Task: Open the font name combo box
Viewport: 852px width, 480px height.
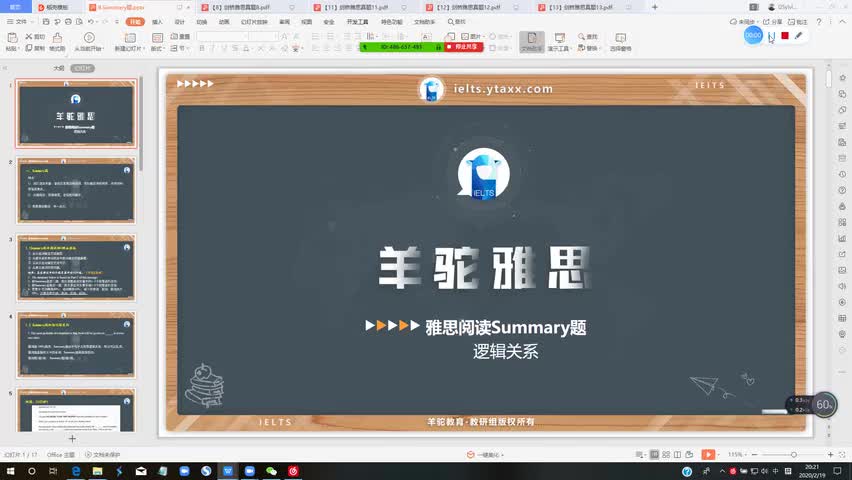Action: [222, 36]
